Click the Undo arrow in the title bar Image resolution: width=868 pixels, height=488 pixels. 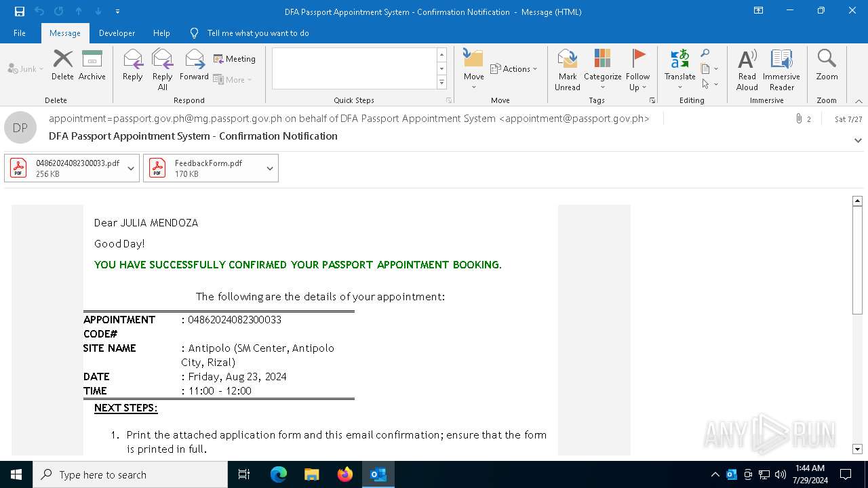(39, 12)
